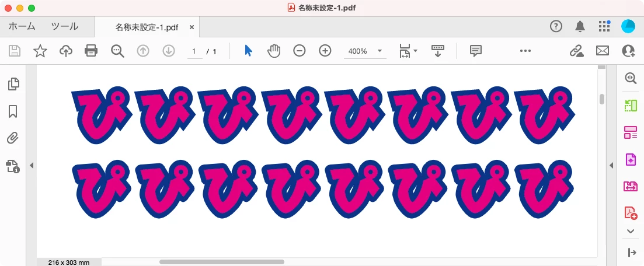Click the 216 x 303 mm size label

coord(68,262)
